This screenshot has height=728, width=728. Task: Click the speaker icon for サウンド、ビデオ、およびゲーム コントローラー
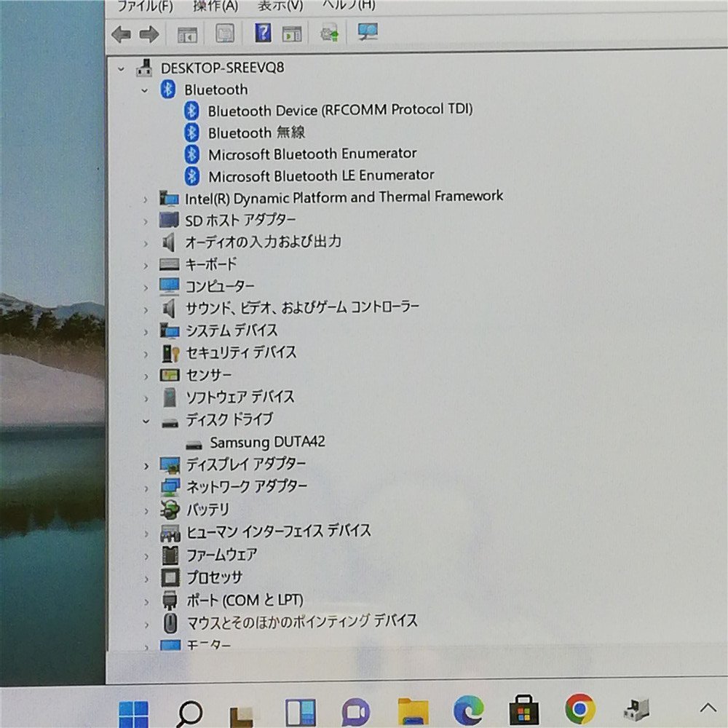pos(169,308)
